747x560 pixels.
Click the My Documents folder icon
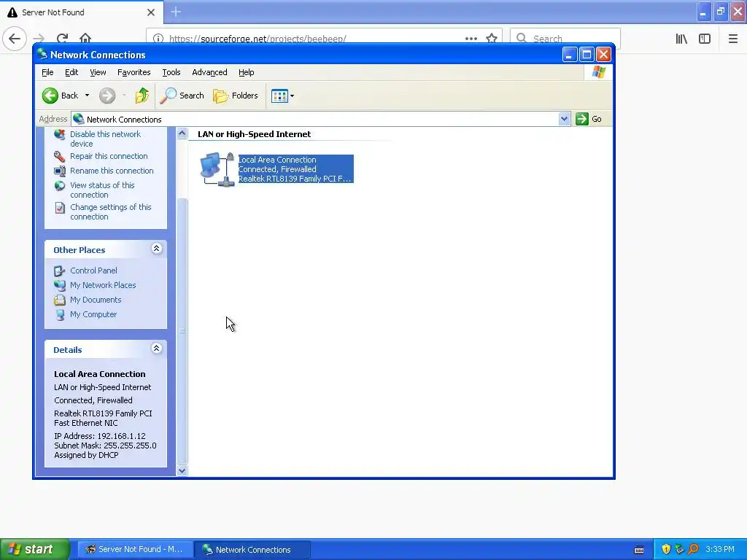point(60,300)
